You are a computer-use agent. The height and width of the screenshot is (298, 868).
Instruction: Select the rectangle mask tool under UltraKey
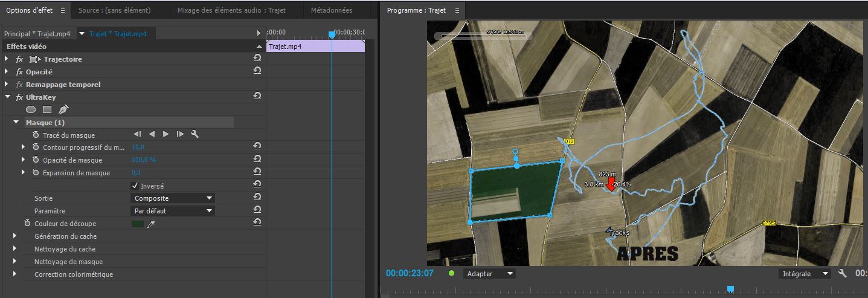point(47,109)
